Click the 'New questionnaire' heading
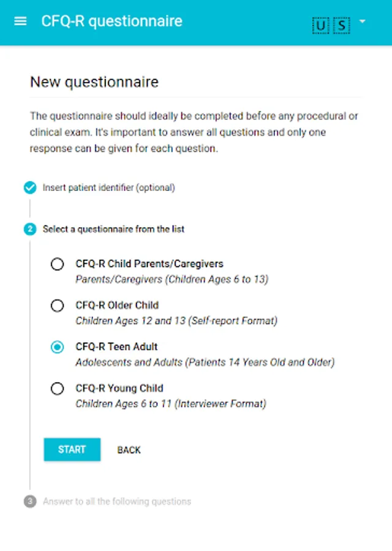This screenshot has height=551, width=392. tap(94, 82)
